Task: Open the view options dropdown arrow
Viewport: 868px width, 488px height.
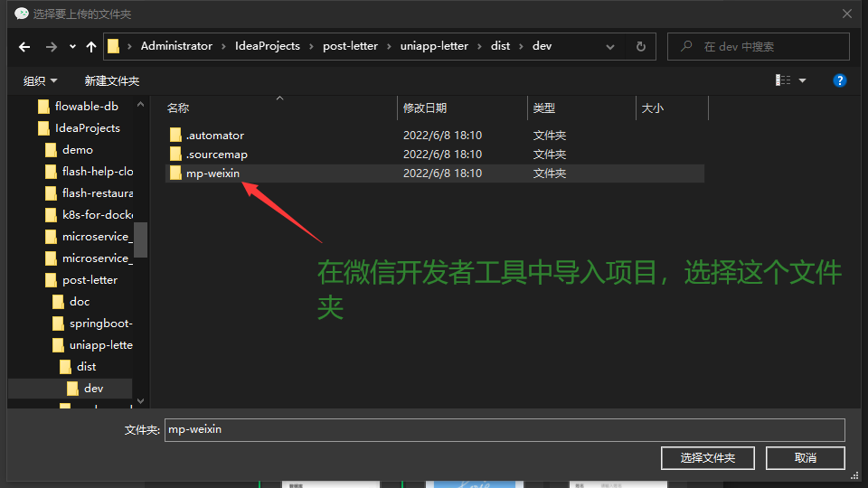Action: point(802,80)
